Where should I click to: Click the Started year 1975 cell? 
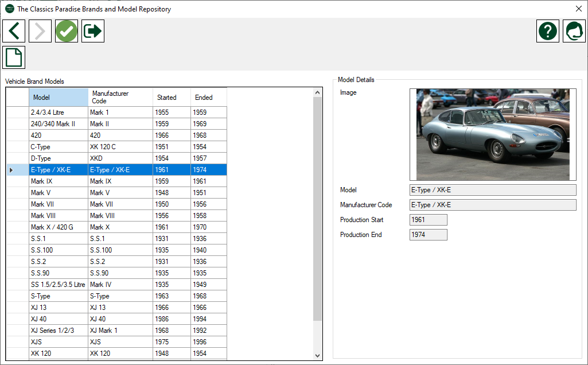tap(172, 342)
